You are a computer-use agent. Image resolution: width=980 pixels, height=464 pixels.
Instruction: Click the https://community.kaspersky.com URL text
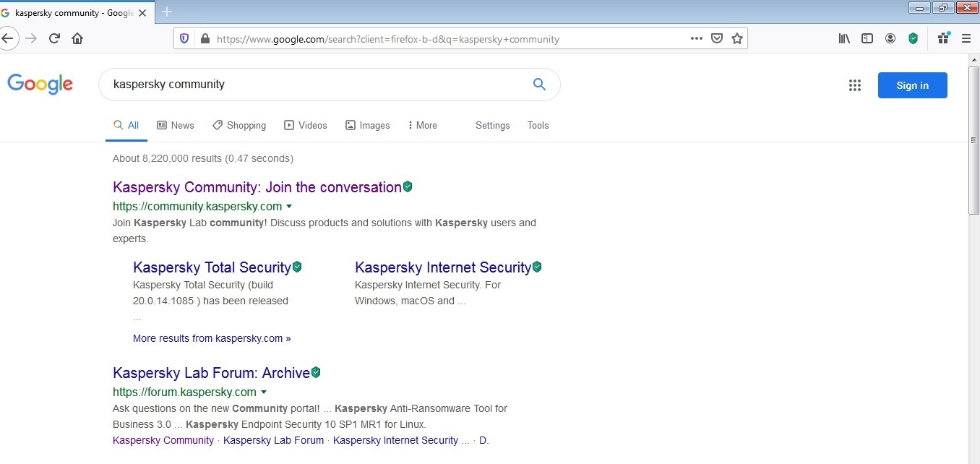(x=197, y=207)
